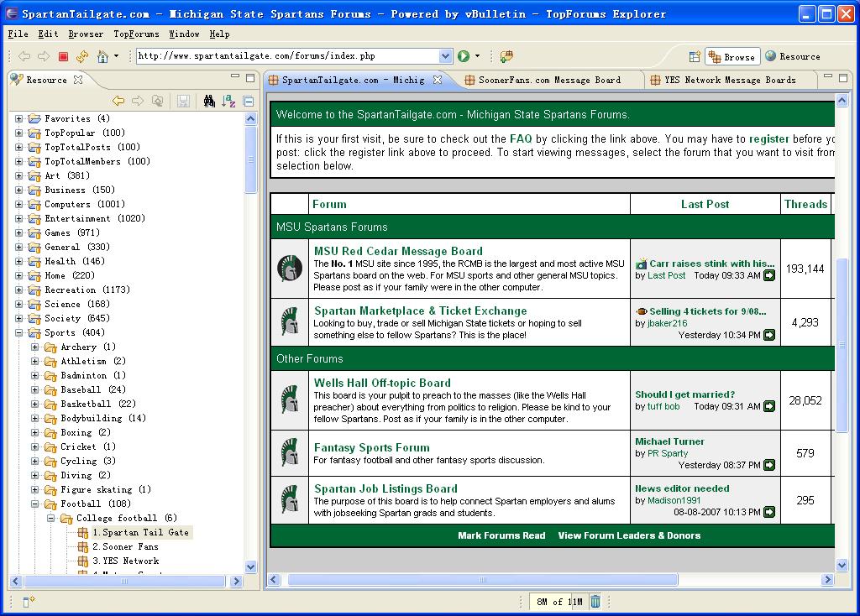Open the TopForums menu

tap(136, 34)
